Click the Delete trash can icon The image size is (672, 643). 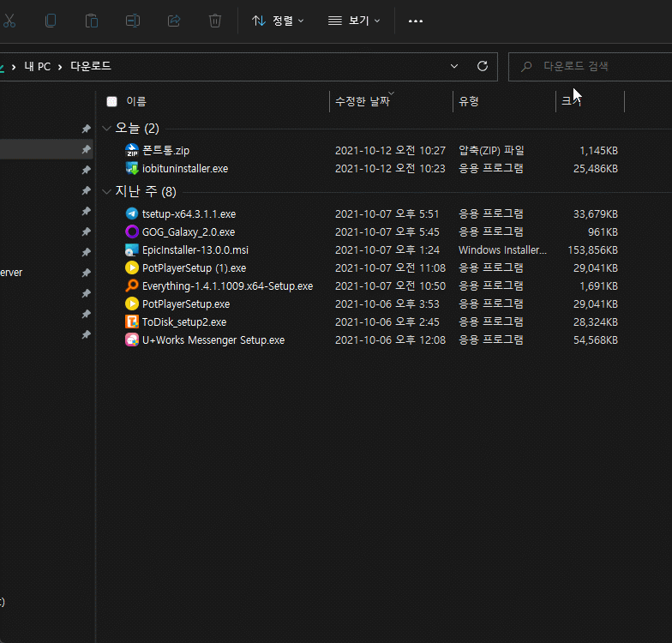pyautogui.click(x=214, y=21)
